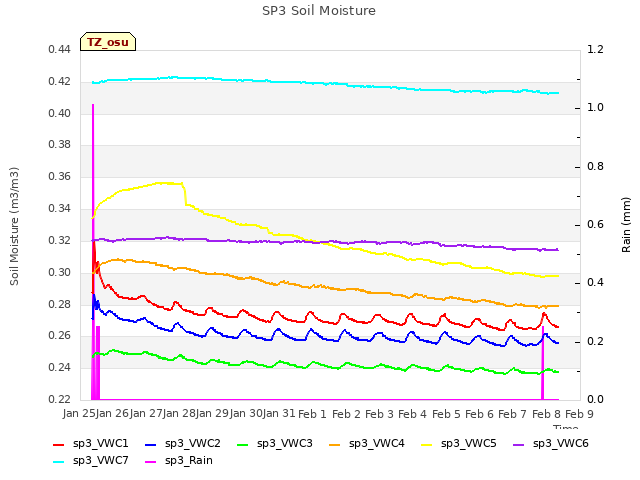Click cyan sp3_VWC7 legend color marker

point(59,462)
